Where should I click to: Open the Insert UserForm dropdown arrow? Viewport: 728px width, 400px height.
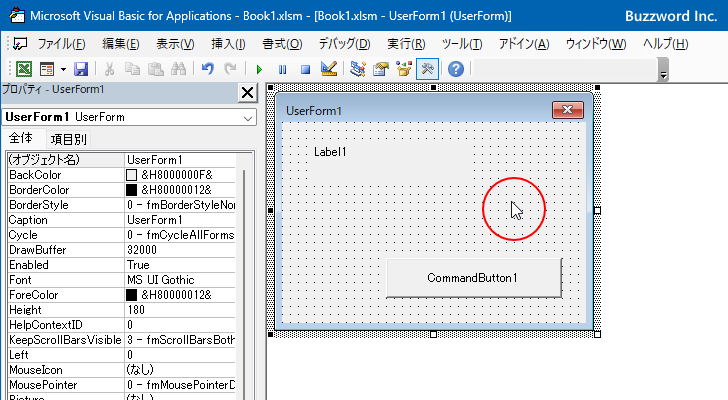tap(63, 69)
